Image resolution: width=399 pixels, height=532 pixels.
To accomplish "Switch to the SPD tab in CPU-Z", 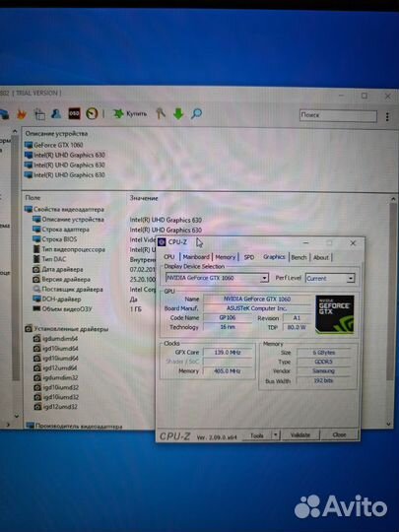I will click(249, 257).
